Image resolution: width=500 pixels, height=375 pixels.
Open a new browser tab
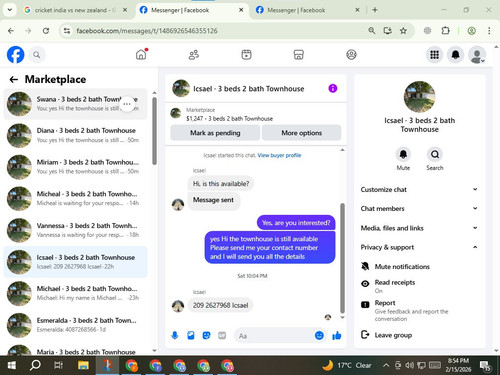point(375,10)
